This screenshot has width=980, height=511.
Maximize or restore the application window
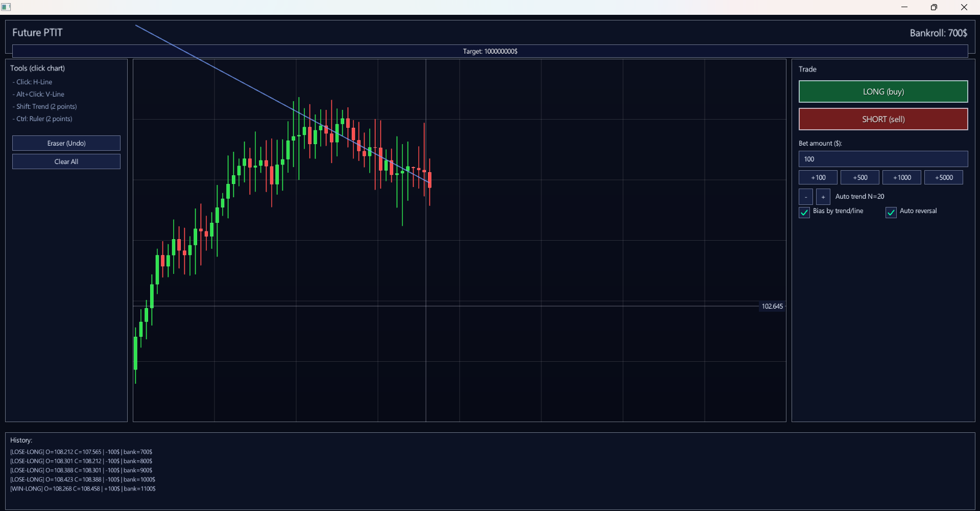934,7
